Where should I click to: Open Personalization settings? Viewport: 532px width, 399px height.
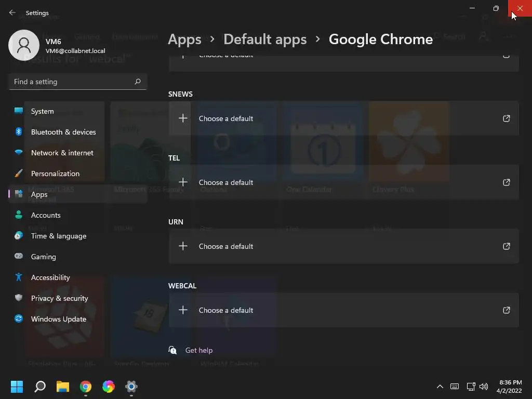(x=78, y=174)
